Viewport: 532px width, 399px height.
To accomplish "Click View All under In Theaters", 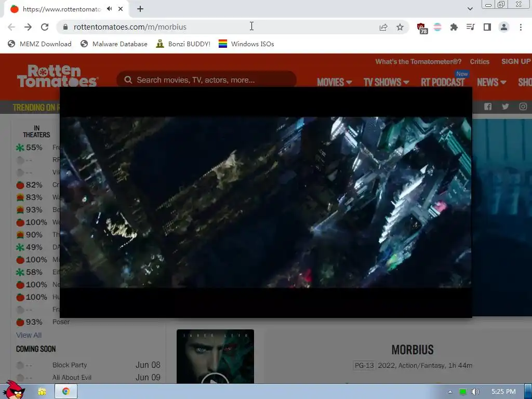I will pyautogui.click(x=29, y=335).
